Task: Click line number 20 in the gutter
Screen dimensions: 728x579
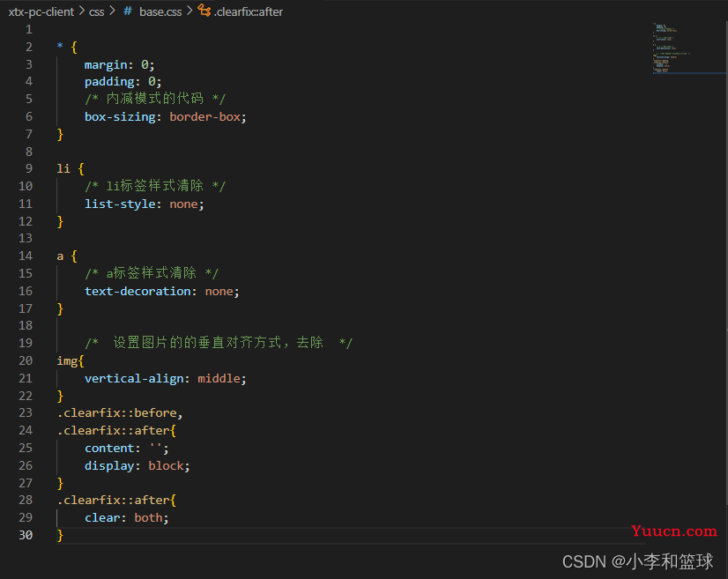Action: [x=26, y=360]
